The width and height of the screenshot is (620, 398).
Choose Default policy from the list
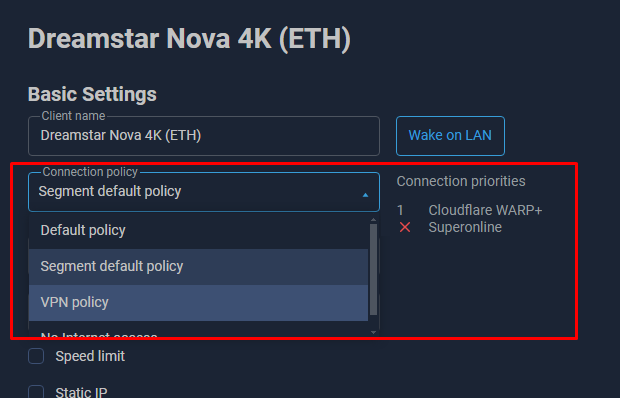pyautogui.click(x=198, y=230)
